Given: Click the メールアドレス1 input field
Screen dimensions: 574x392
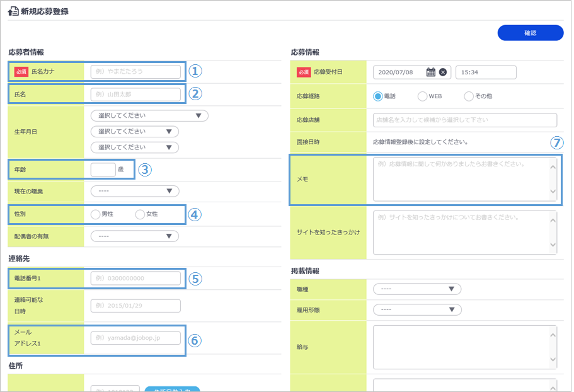Looking at the screenshot, I should [x=135, y=338].
